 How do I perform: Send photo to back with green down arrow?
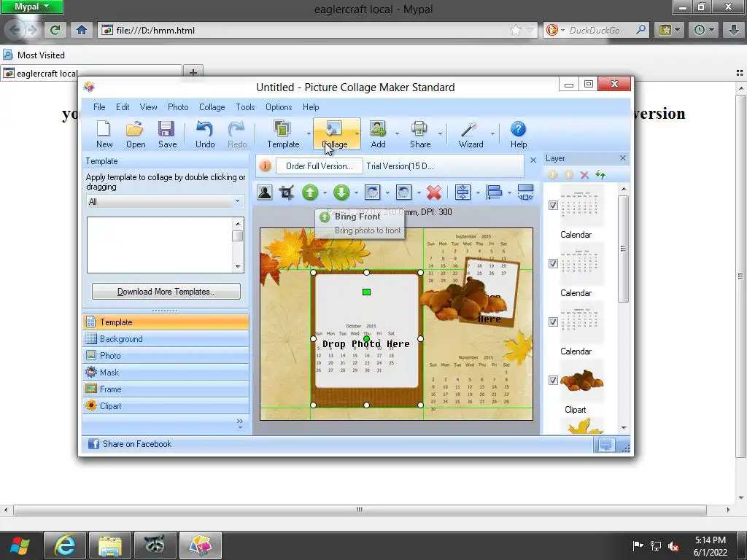341,192
